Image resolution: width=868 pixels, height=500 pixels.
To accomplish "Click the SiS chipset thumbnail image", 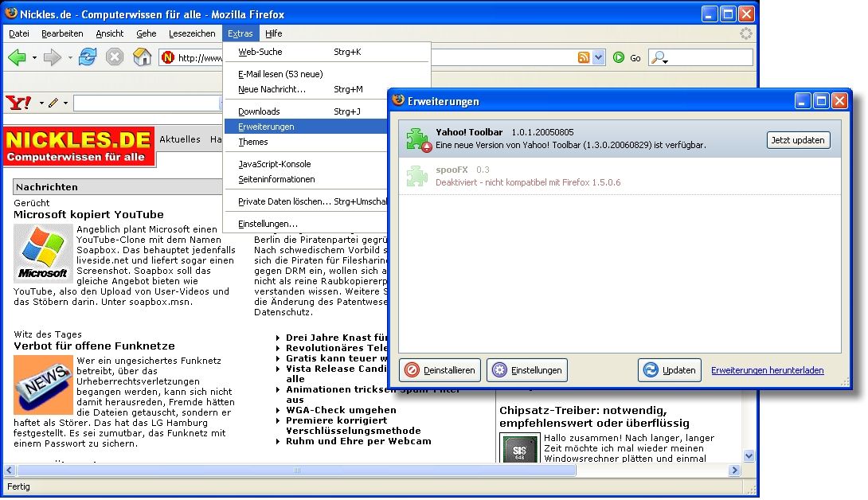I will (520, 449).
